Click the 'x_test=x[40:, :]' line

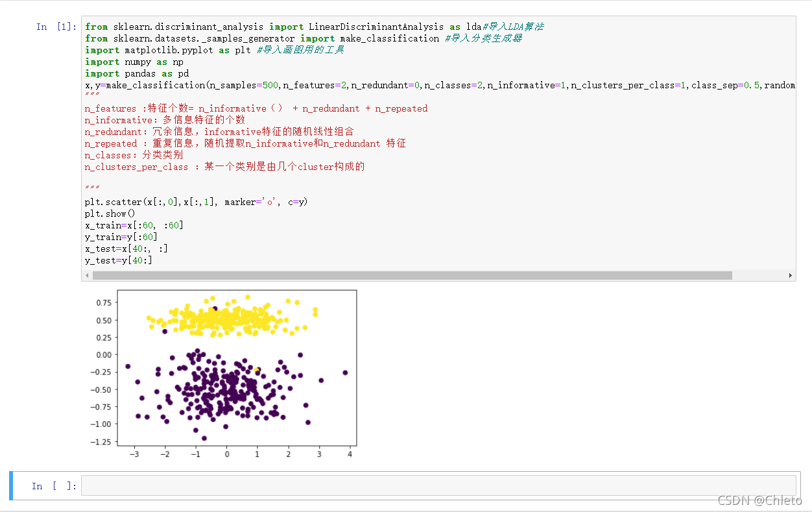click(x=126, y=249)
